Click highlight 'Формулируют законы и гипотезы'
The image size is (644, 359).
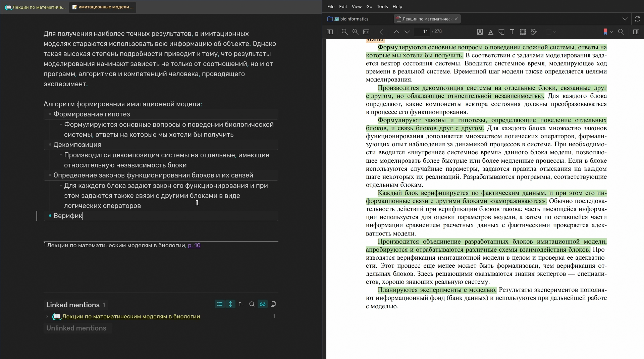click(486, 124)
